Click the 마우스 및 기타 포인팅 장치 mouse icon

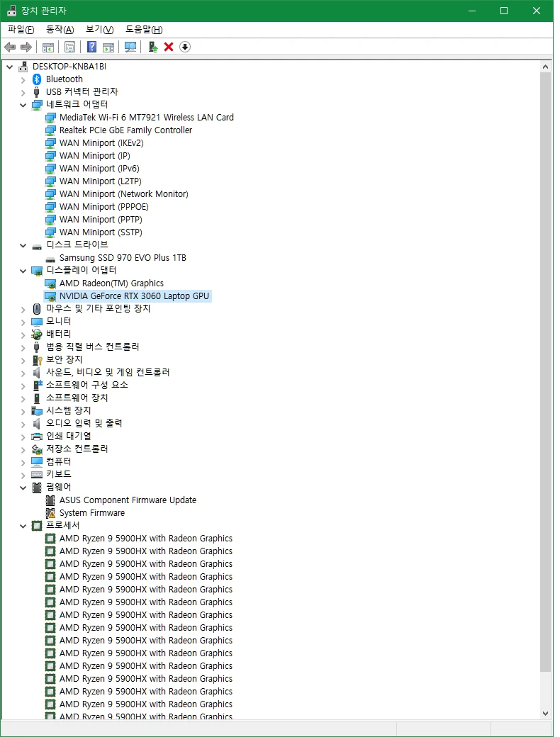coord(37,309)
